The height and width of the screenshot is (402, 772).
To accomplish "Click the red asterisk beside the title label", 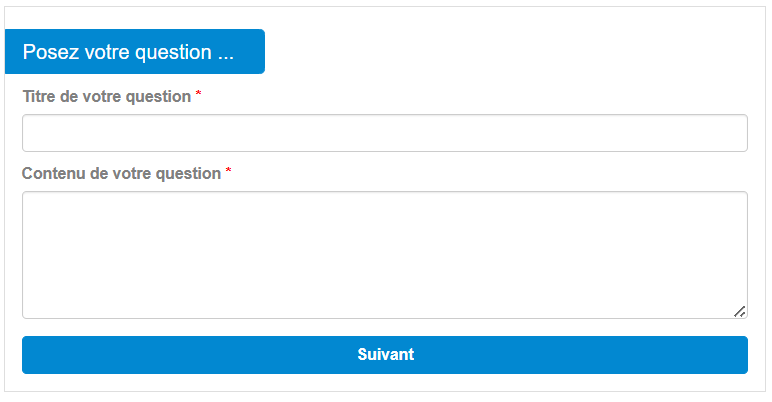I will click(x=198, y=95).
